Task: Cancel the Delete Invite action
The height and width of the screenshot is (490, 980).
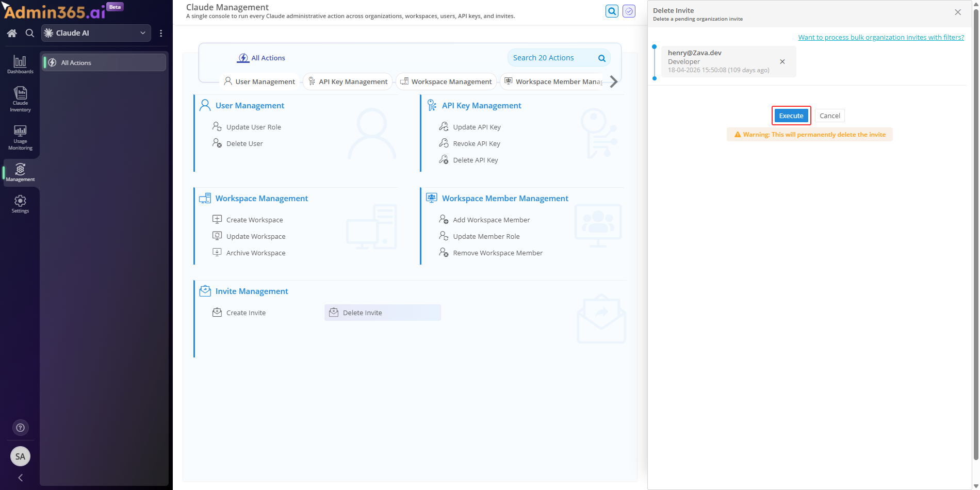Action: tap(830, 116)
